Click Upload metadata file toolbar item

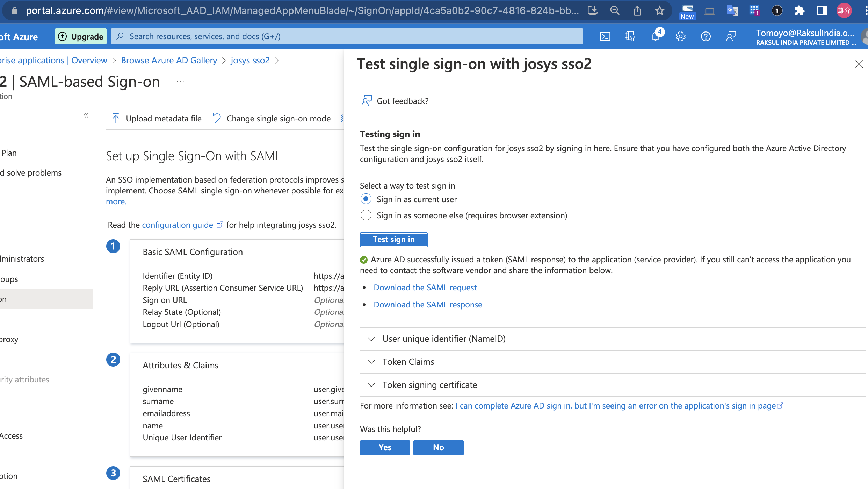click(157, 119)
